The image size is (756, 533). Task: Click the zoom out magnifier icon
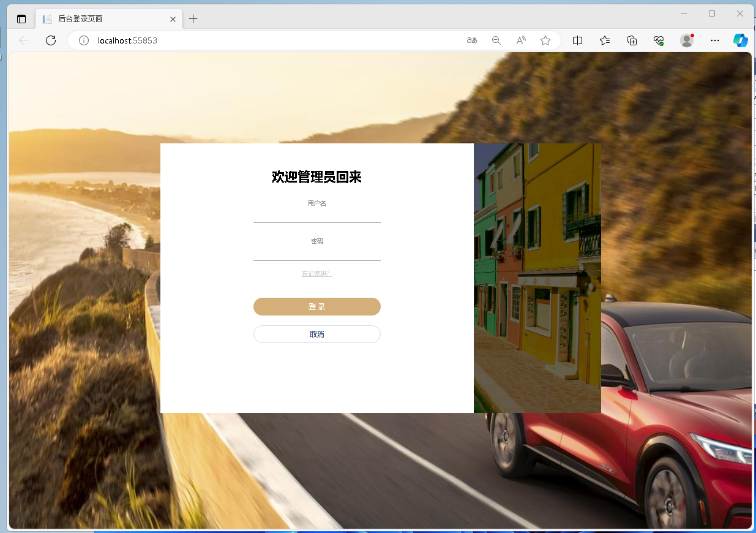[x=496, y=40]
